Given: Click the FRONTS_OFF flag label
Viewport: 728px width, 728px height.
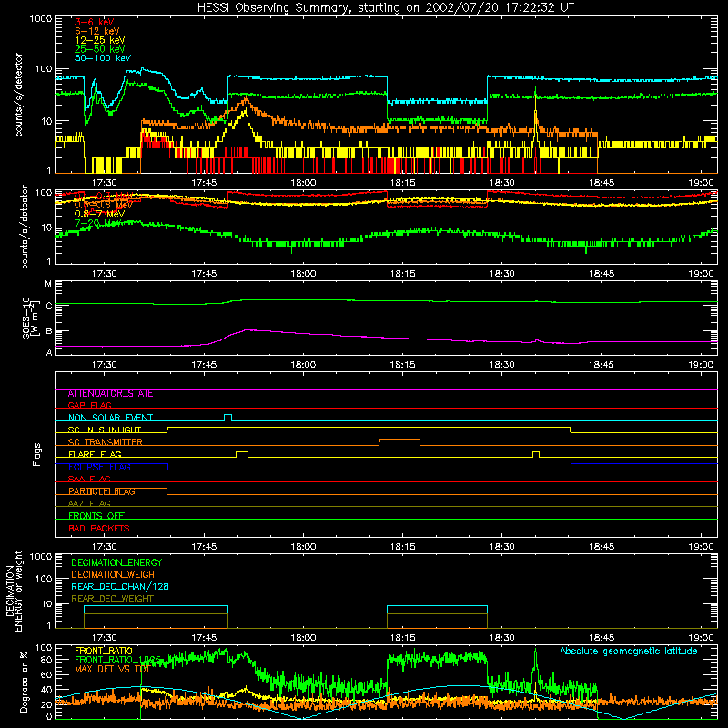Looking at the screenshot, I should click(x=96, y=516).
